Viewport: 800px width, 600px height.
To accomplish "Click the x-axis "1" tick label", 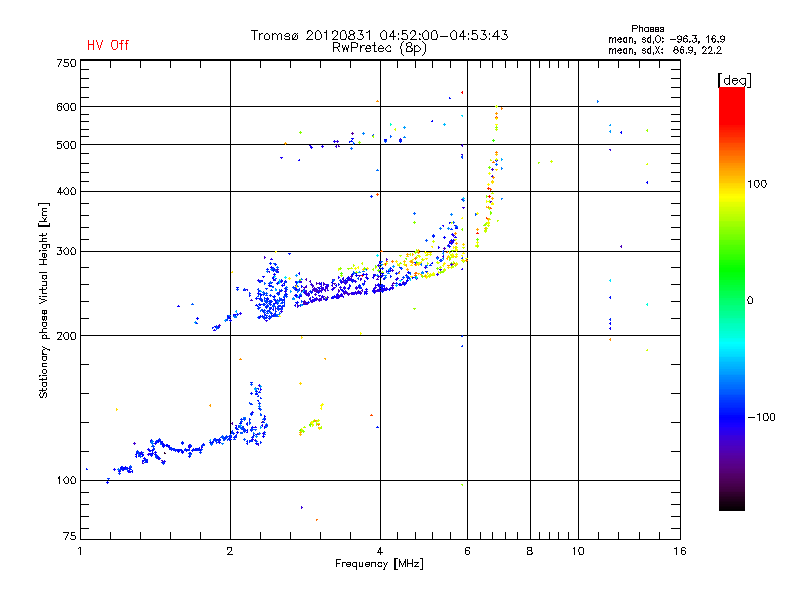I will click(80, 551).
